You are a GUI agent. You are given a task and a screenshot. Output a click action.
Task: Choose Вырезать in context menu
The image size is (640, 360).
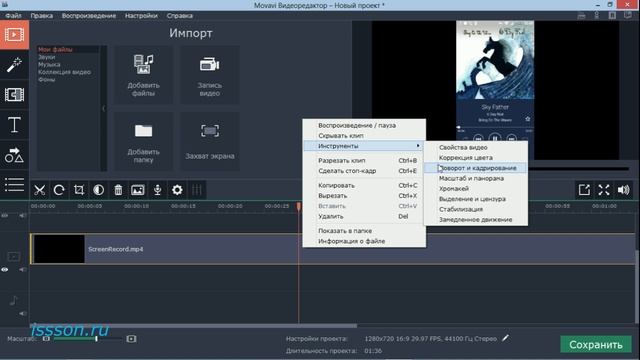364,196
